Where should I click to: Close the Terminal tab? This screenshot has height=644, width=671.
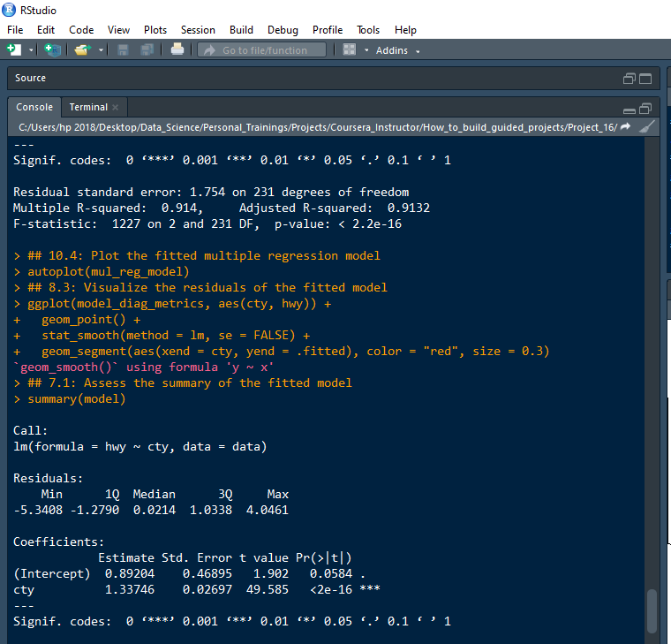pos(115,108)
